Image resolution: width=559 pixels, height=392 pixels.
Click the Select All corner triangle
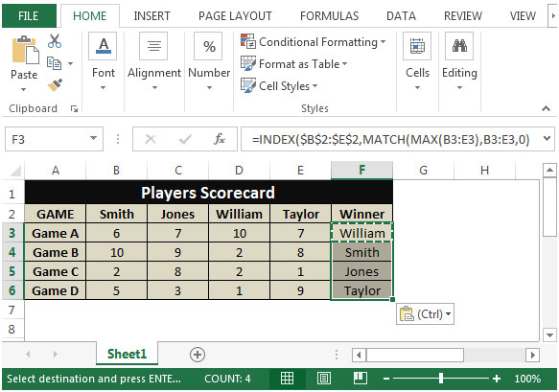point(15,171)
